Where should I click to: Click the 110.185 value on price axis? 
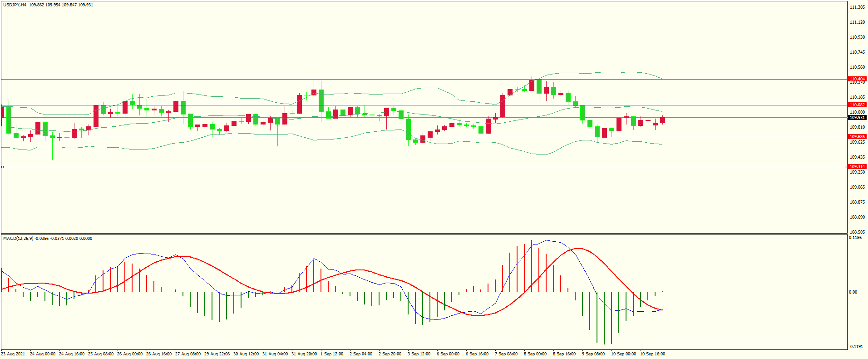point(857,97)
